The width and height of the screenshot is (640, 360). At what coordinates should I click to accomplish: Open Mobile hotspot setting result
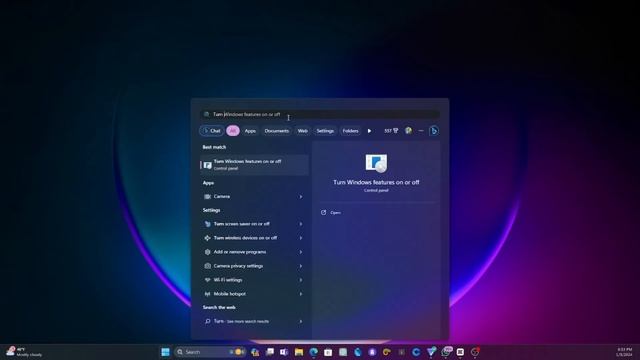point(249,294)
